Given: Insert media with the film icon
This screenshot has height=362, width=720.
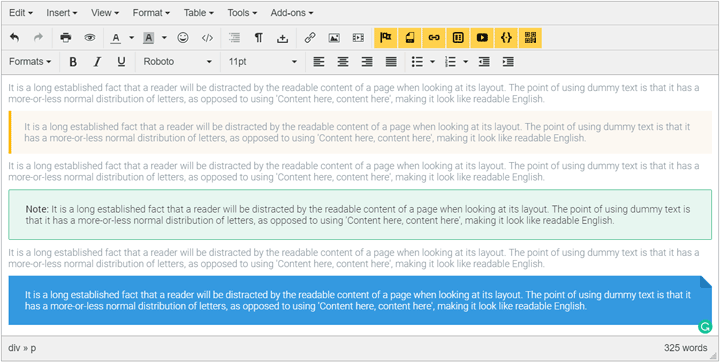Looking at the screenshot, I should (358, 38).
